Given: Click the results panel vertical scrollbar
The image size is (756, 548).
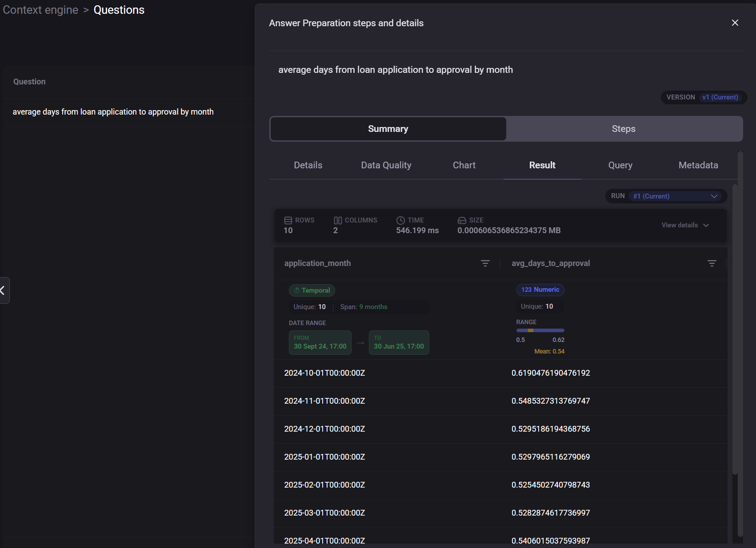Looking at the screenshot, I should pyautogui.click(x=735, y=329).
